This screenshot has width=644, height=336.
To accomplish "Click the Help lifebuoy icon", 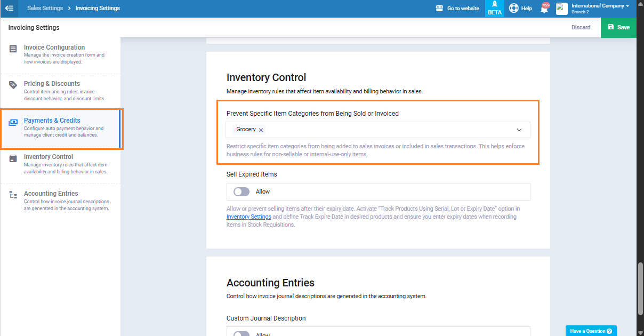I will (513, 8).
